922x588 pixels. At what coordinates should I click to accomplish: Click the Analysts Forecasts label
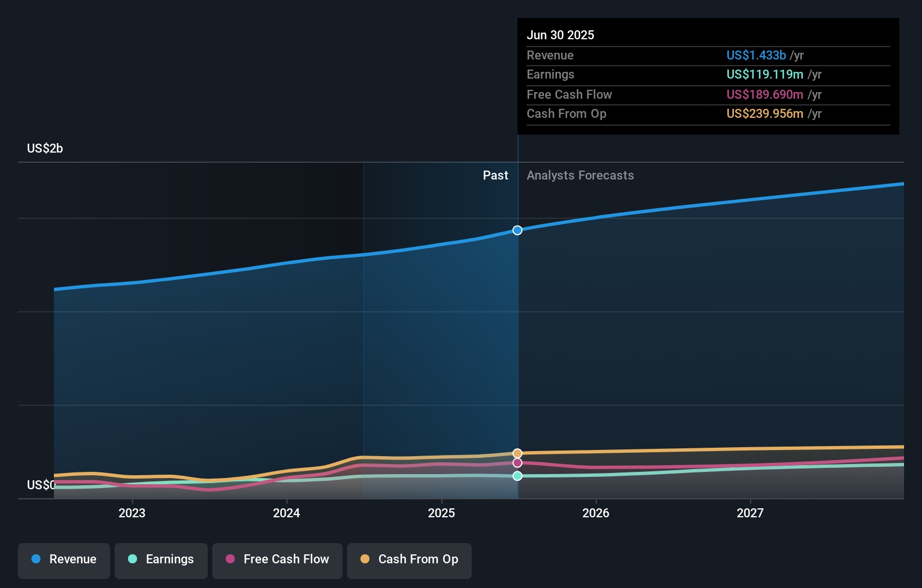click(580, 175)
